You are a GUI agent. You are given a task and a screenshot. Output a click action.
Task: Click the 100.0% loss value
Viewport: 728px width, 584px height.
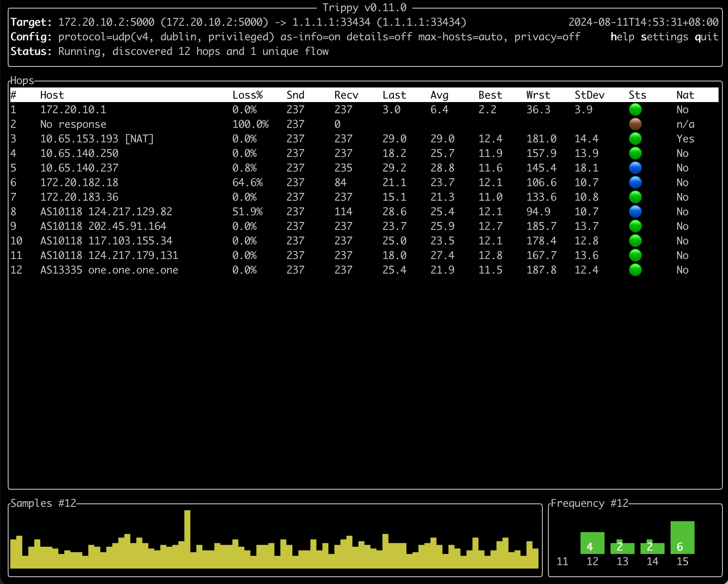click(250, 124)
